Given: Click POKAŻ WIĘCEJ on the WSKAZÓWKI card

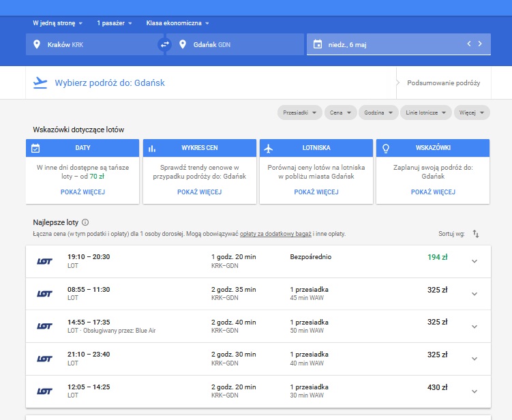Looking at the screenshot, I should 433,192.
